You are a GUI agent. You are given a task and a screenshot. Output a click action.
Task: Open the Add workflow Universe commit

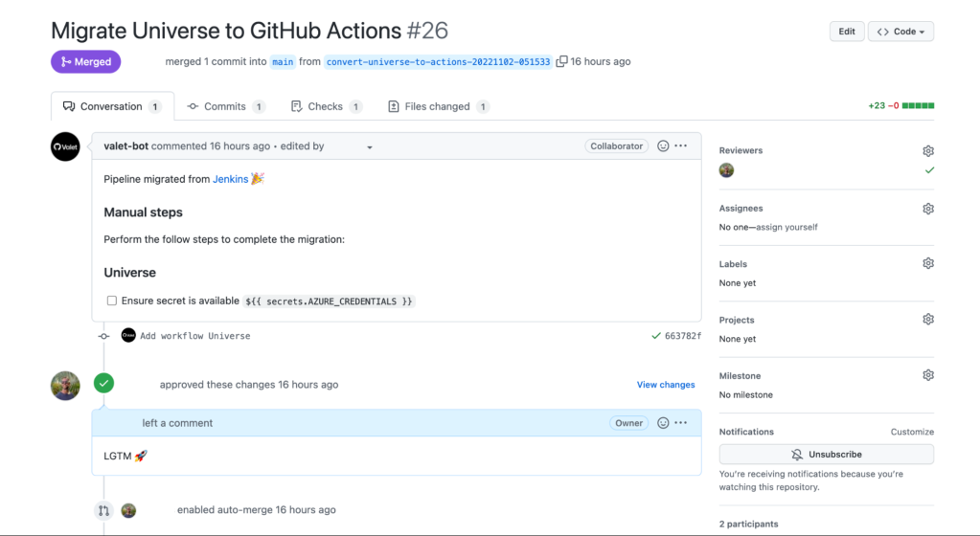(x=195, y=336)
